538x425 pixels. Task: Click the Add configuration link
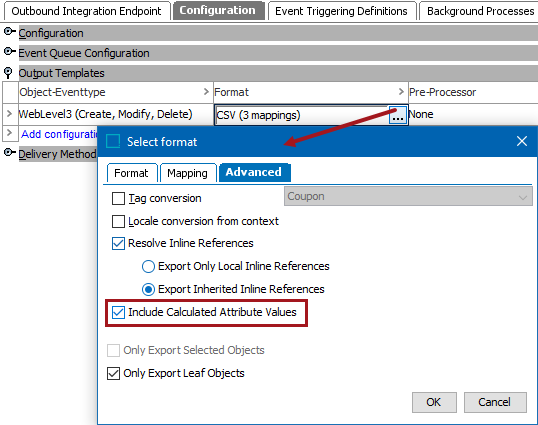point(59,134)
